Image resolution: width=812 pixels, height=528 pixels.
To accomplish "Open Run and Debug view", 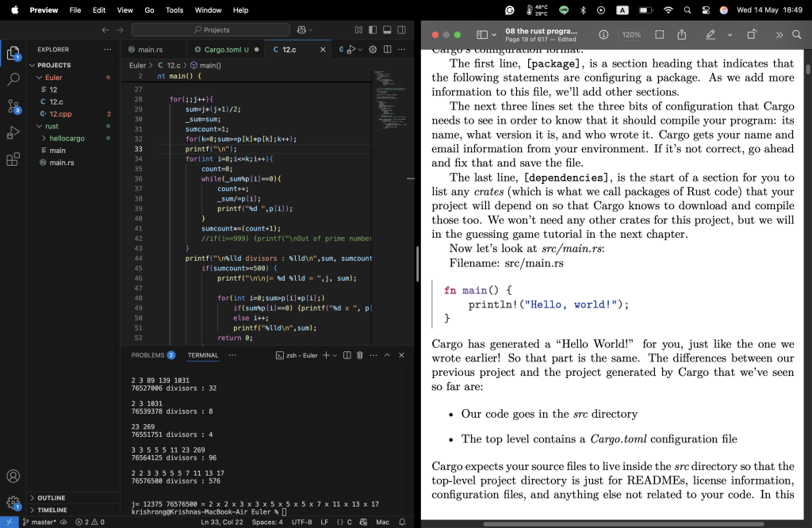I will pyautogui.click(x=13, y=132).
